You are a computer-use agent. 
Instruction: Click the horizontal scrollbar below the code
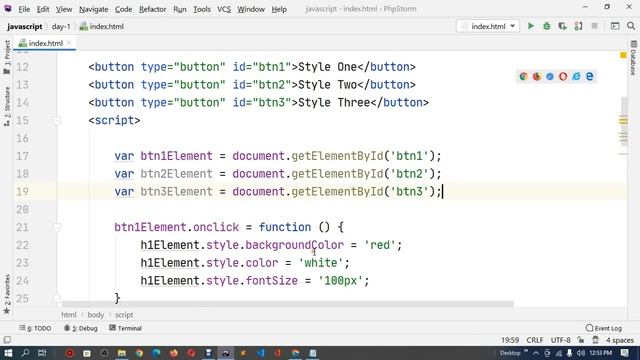[x=287, y=304]
